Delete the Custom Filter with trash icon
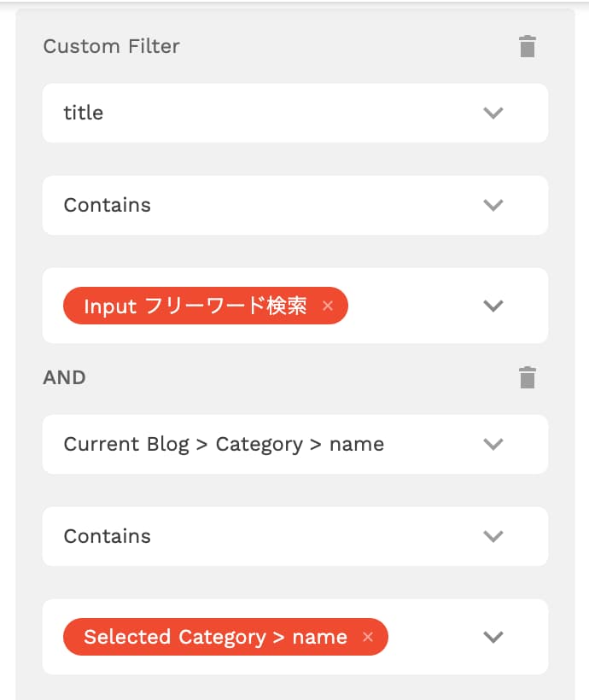Screen dimensions: 589x700 coord(528,46)
